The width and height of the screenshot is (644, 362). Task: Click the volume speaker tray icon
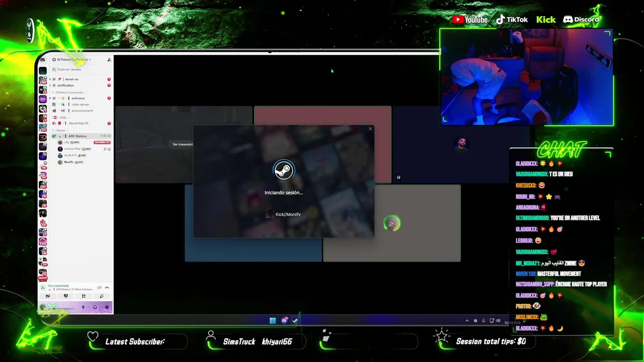[498, 321]
